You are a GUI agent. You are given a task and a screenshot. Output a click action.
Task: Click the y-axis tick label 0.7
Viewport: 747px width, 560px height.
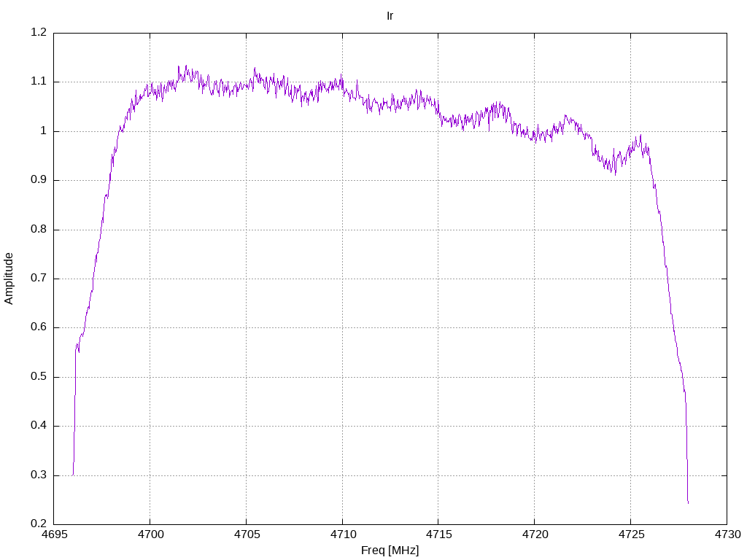tap(39, 278)
